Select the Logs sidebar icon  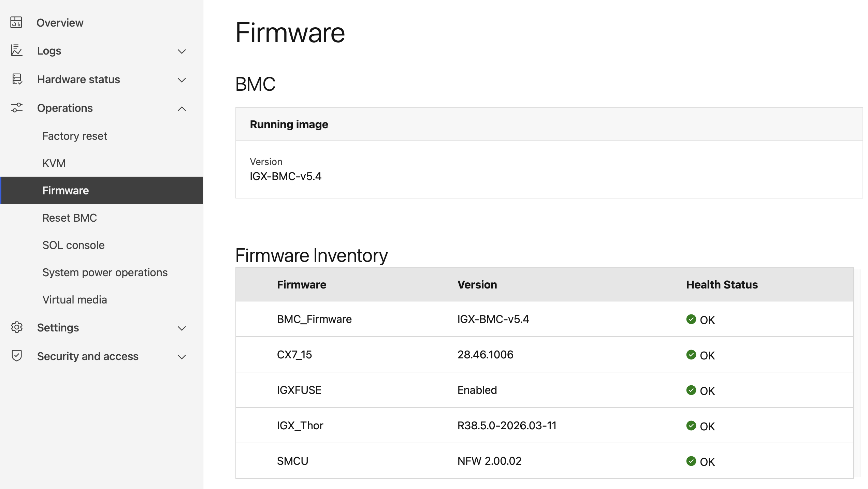[16, 50]
